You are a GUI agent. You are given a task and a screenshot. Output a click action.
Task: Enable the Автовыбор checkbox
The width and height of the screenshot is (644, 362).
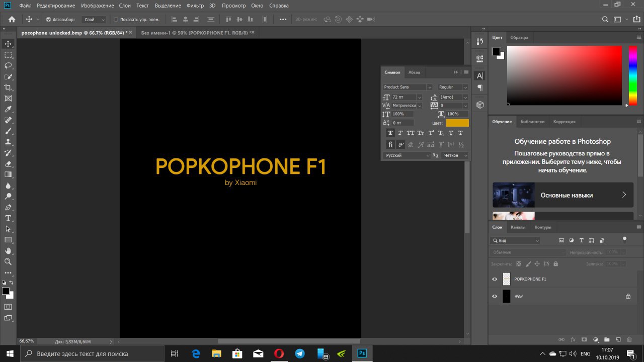coord(48,20)
